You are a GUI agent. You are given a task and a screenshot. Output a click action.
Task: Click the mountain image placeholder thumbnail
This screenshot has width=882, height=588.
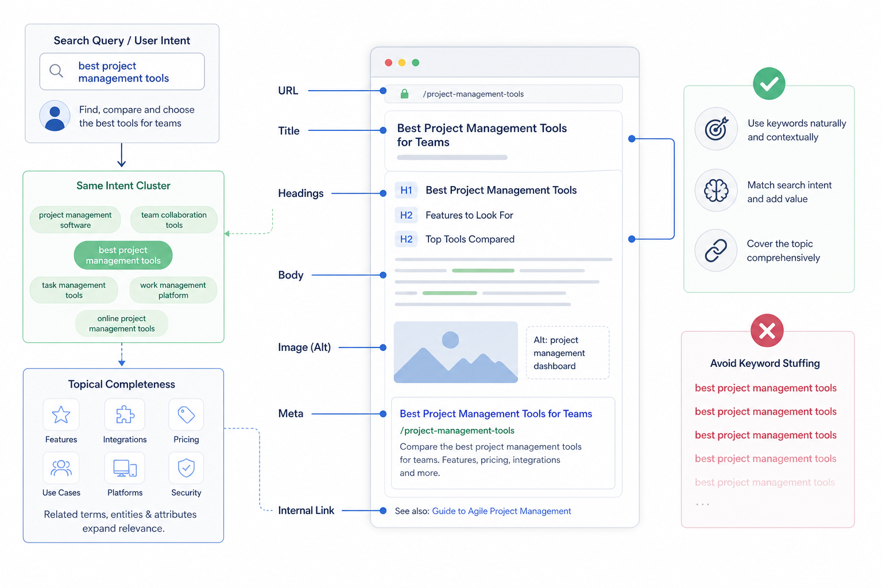(456, 352)
